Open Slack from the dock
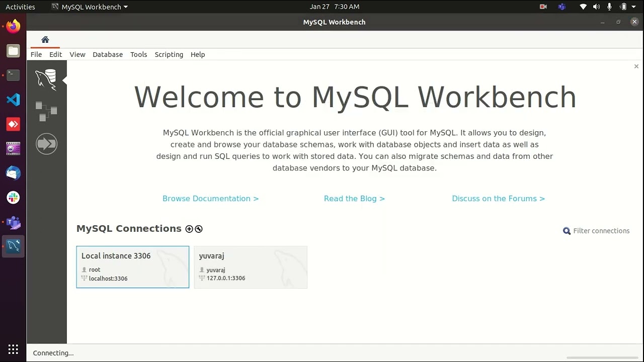The height and width of the screenshot is (362, 644). [x=13, y=198]
